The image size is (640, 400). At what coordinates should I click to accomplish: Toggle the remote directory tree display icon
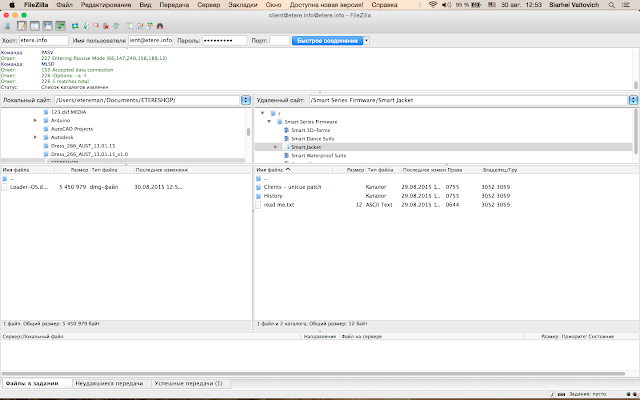click(x=48, y=26)
